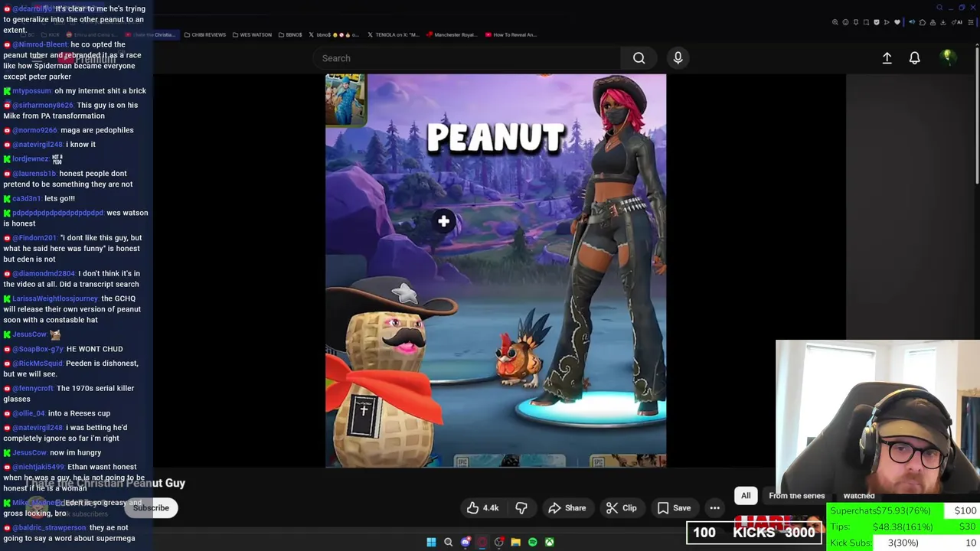Dislike the video using thumbs-down
The image size is (980, 551).
[x=521, y=508]
